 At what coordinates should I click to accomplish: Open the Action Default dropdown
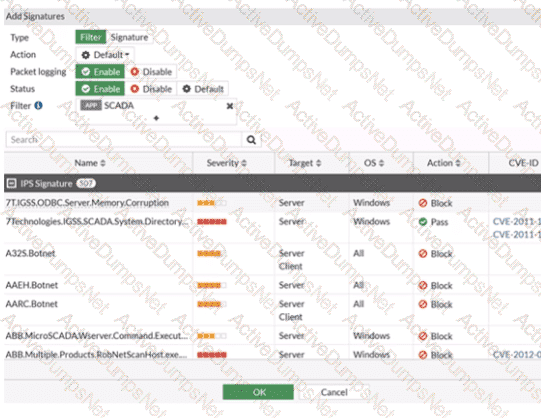pyautogui.click(x=105, y=55)
